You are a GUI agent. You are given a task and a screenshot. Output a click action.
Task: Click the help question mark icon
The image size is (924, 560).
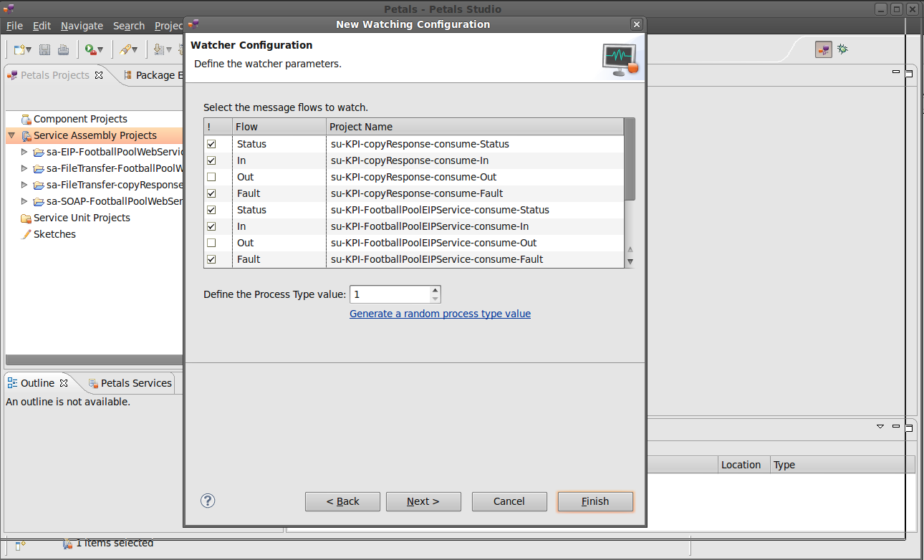pos(208,501)
